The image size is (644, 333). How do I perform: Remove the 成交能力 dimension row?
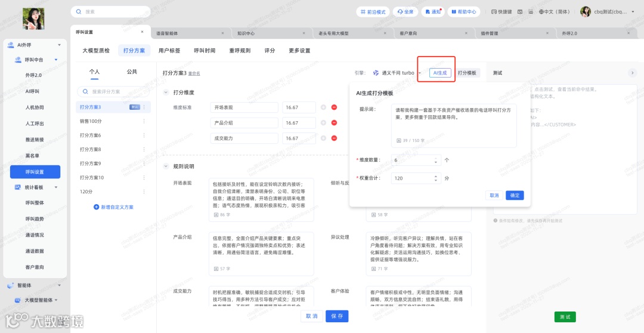[x=334, y=138]
